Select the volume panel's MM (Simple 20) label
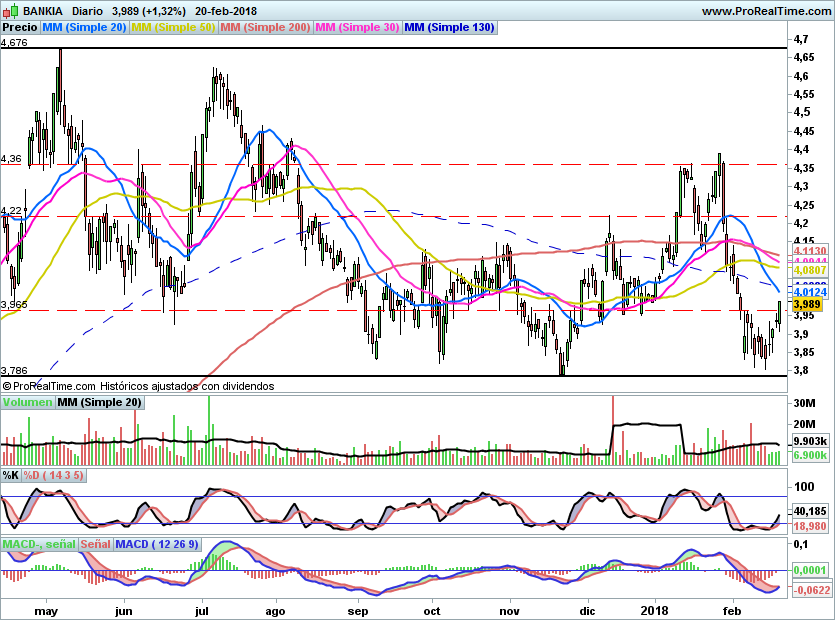This screenshot has height=620, width=835. (x=99, y=402)
